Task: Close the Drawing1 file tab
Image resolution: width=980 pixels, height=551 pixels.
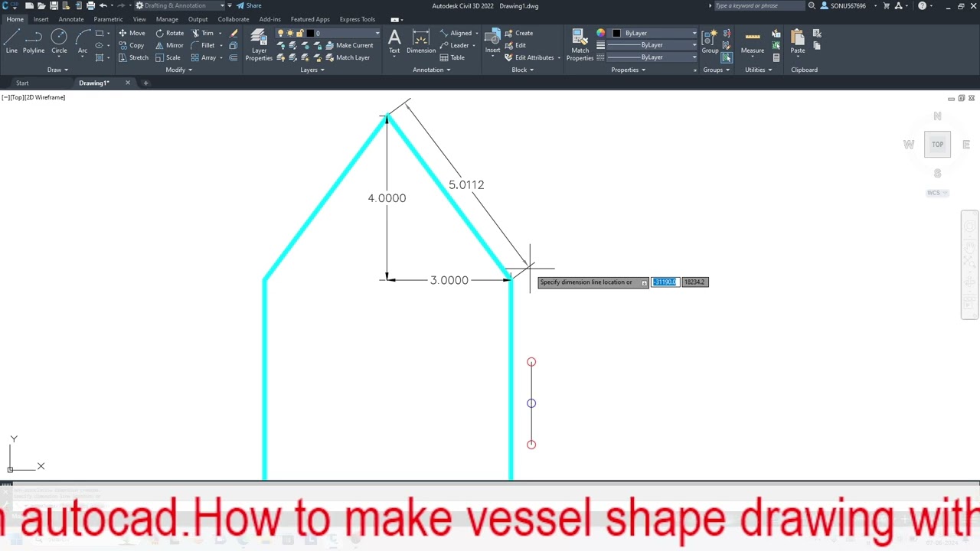Action: (128, 83)
